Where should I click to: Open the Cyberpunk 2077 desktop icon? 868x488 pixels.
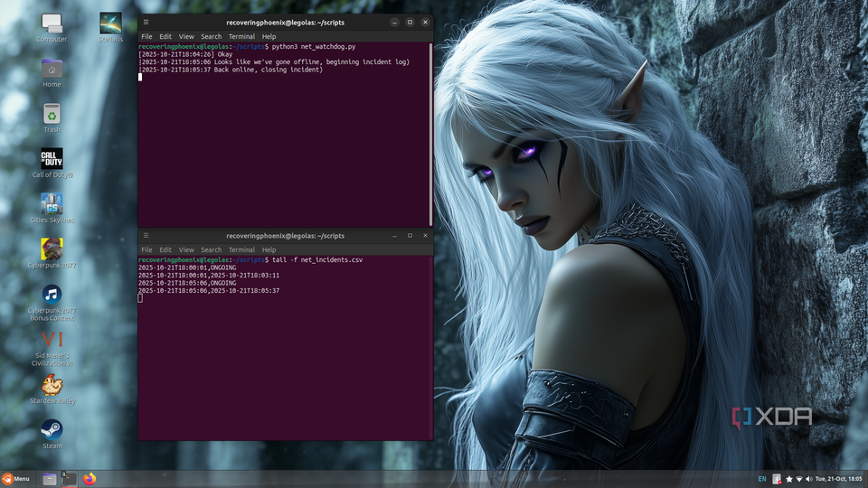click(52, 249)
